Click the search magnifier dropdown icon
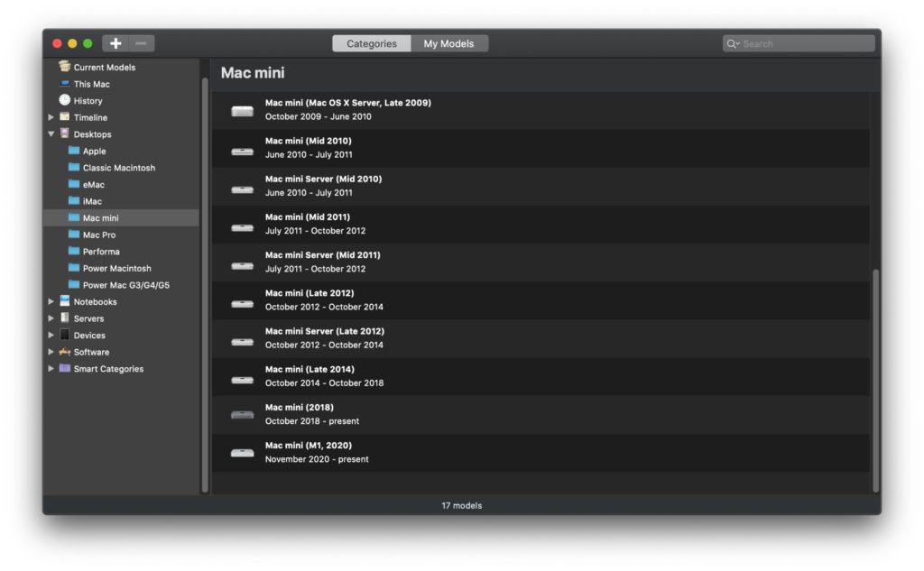Viewport: 924px width, 571px height. tap(733, 43)
